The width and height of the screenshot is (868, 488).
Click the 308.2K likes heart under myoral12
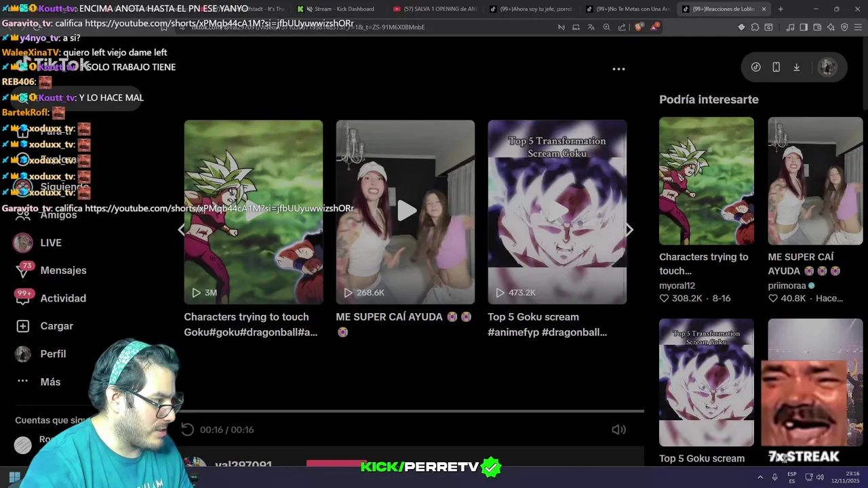point(664,298)
